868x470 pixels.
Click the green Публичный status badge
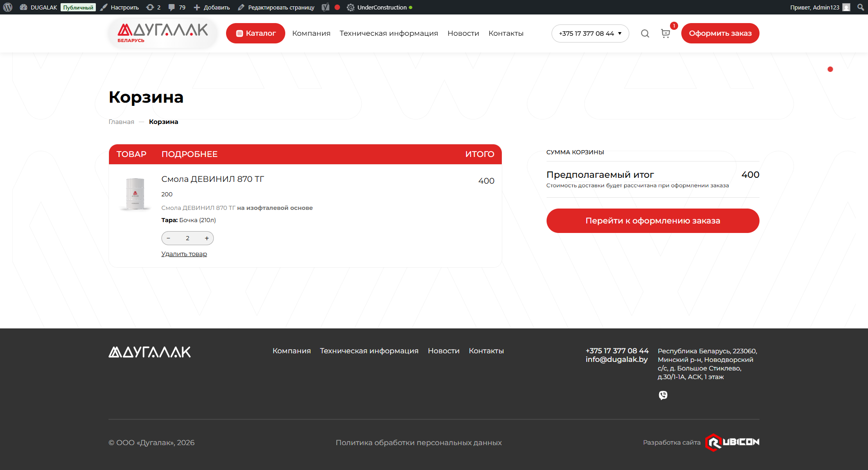[78, 7]
